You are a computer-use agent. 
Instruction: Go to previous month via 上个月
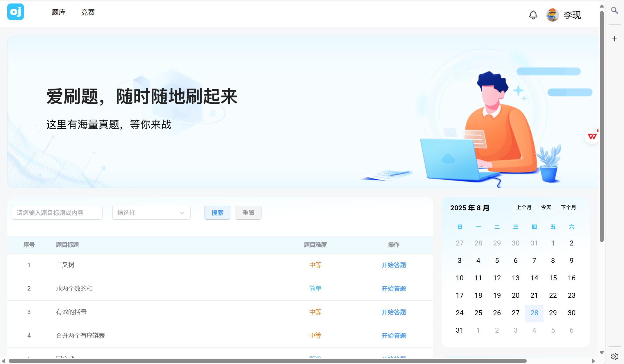[524, 207]
